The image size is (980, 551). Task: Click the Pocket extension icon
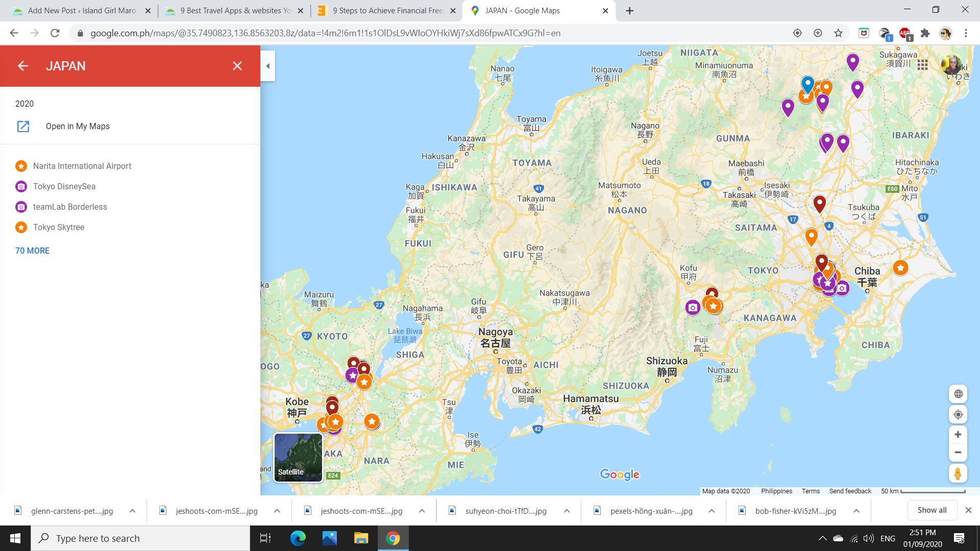pos(864,33)
